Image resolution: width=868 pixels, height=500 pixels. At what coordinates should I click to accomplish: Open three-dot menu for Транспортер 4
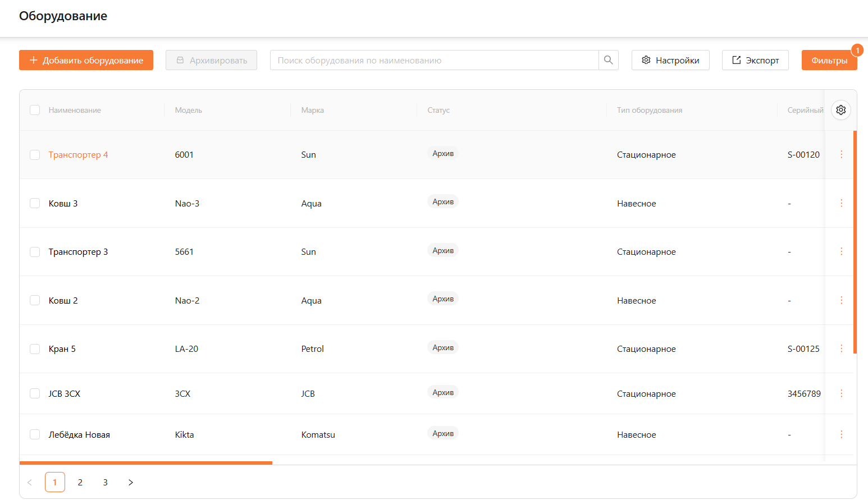(x=841, y=154)
